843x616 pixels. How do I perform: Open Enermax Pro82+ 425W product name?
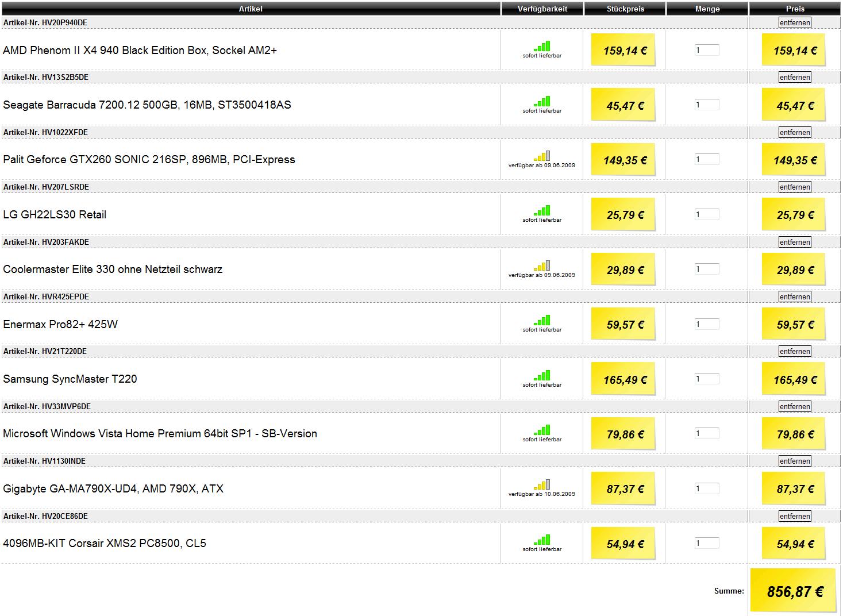tap(60, 325)
